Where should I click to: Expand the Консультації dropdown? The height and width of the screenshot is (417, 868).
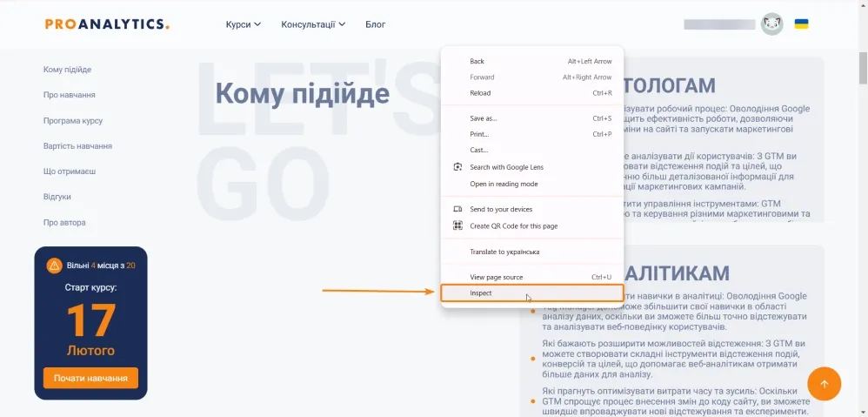click(313, 24)
